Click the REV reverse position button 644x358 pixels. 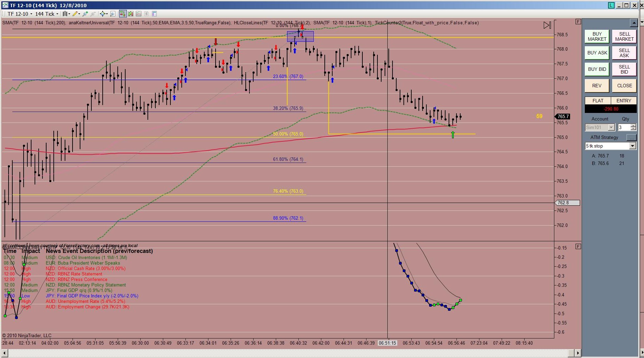coord(597,86)
